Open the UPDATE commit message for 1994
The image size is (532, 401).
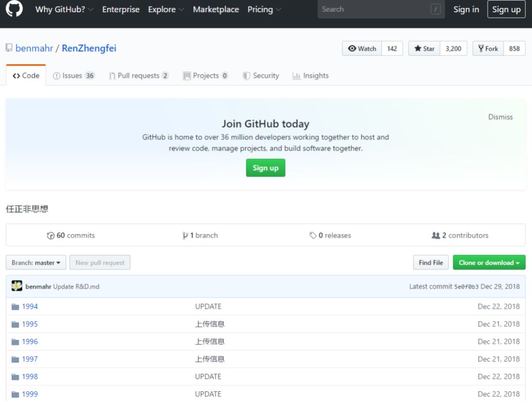[x=208, y=307]
